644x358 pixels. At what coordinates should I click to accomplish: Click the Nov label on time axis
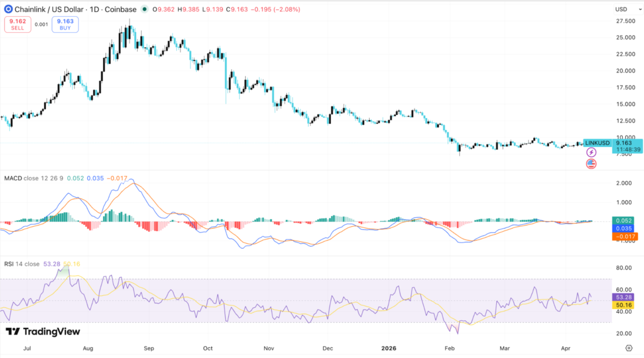(x=269, y=348)
